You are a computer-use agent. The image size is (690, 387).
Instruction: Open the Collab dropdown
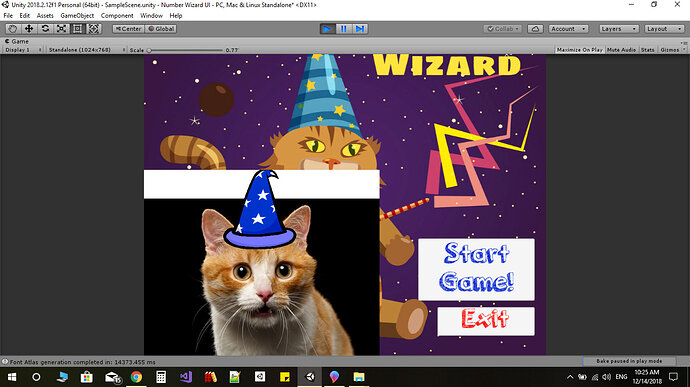pyautogui.click(x=503, y=29)
